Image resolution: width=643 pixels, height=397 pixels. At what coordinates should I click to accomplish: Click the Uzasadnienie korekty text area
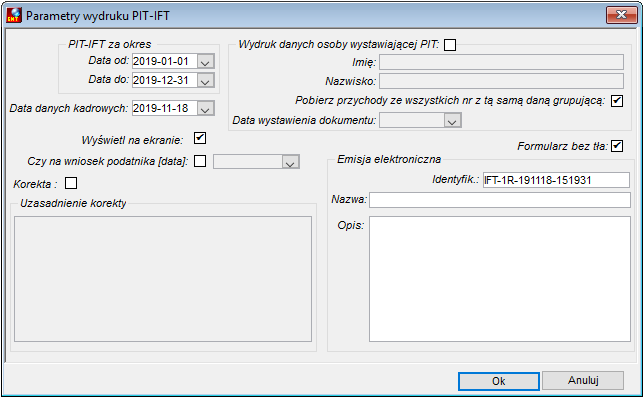click(x=163, y=279)
